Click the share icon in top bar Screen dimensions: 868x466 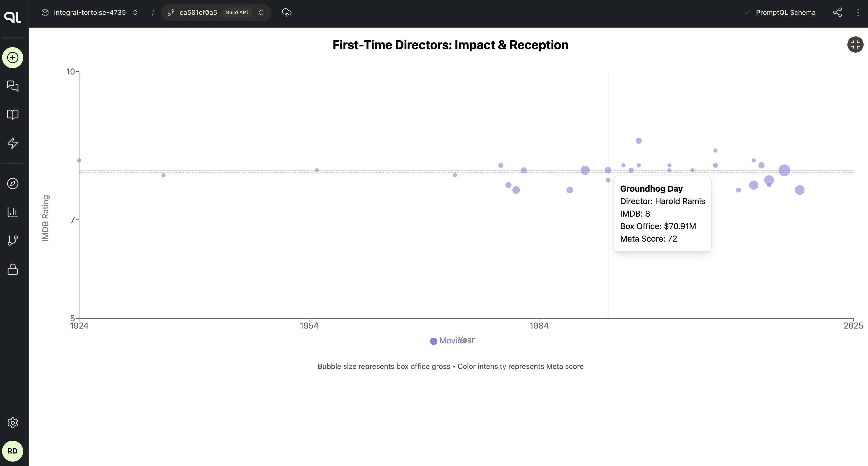pos(837,12)
